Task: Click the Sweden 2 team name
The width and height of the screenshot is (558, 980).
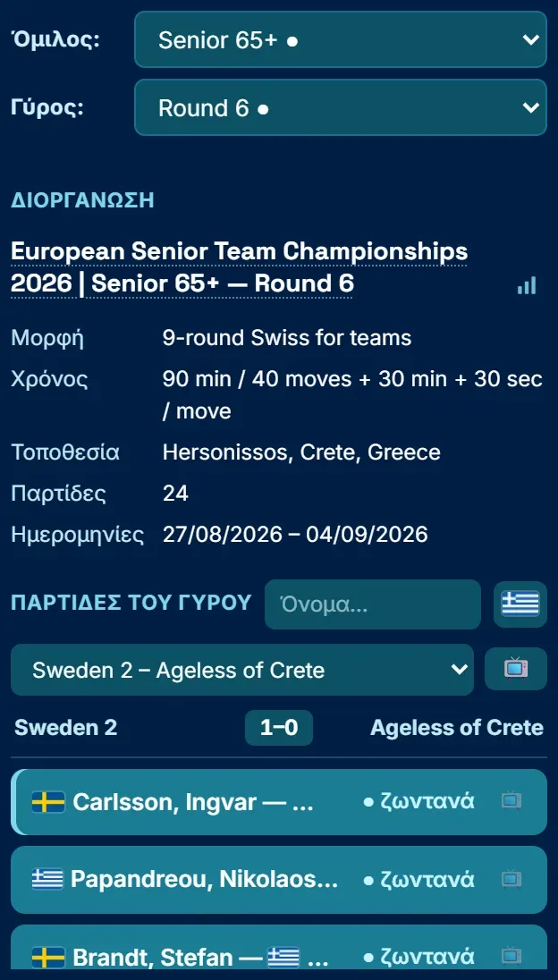Action: click(65, 728)
